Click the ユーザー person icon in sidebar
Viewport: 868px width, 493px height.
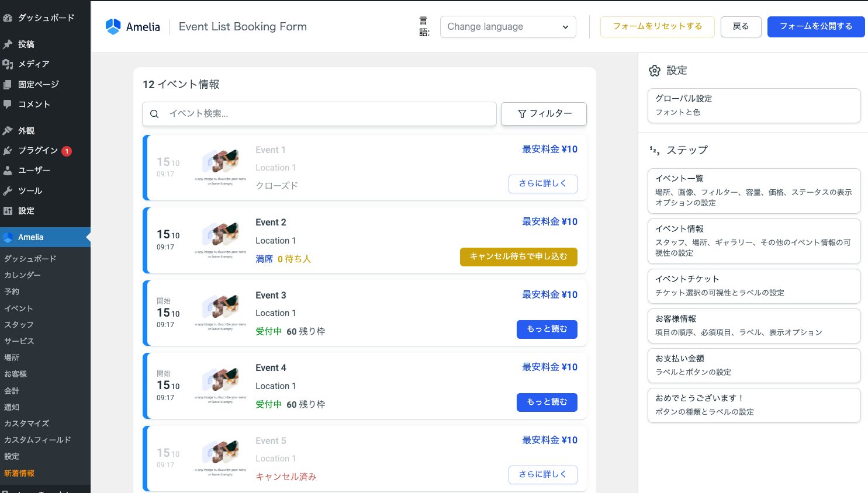pos(8,171)
